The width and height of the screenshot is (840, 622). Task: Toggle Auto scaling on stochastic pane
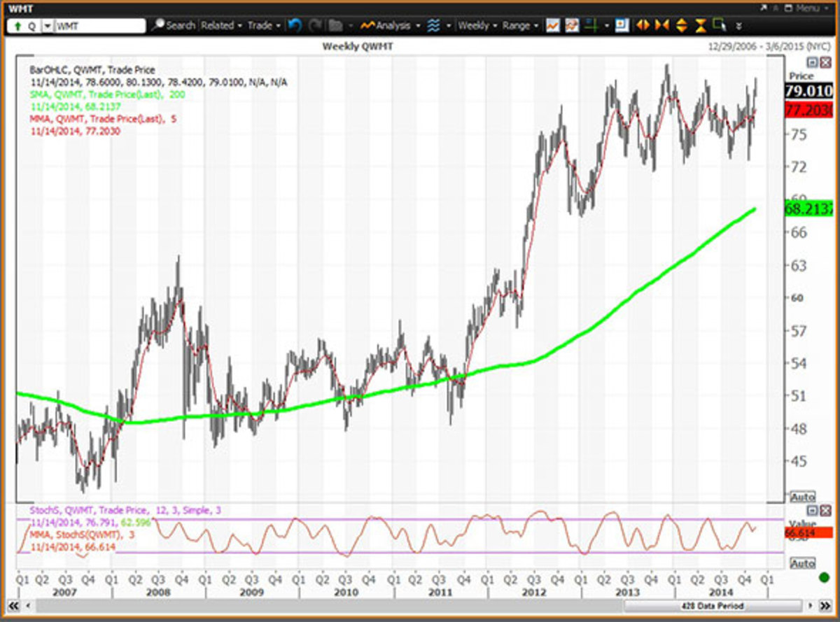click(802, 563)
